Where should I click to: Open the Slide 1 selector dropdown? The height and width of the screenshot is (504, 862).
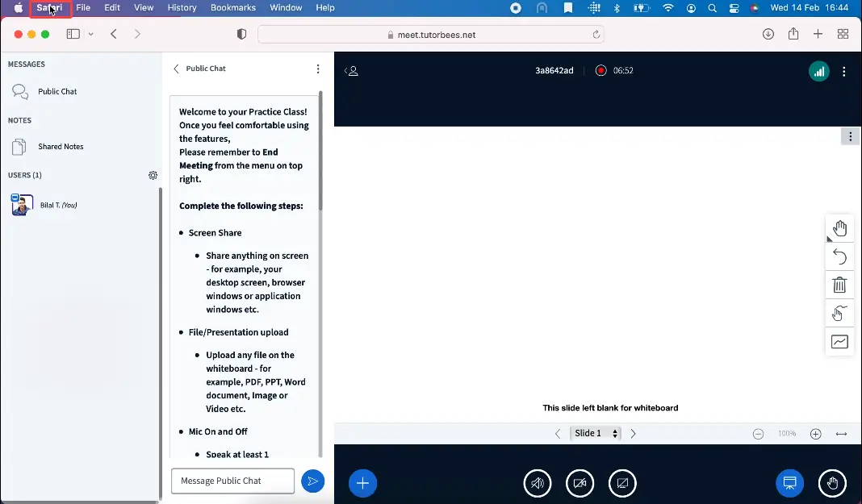[x=596, y=433]
